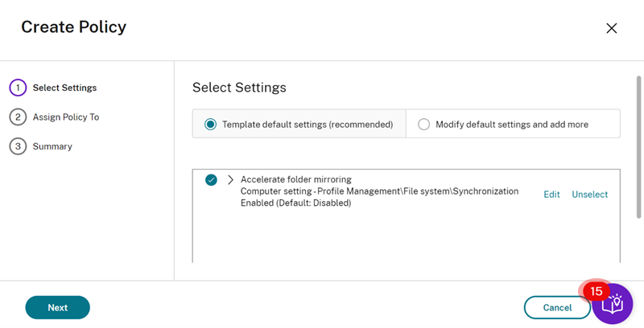The image size is (644, 328).
Task: Click the vertical scrollbar thumb
Action: 638,147
